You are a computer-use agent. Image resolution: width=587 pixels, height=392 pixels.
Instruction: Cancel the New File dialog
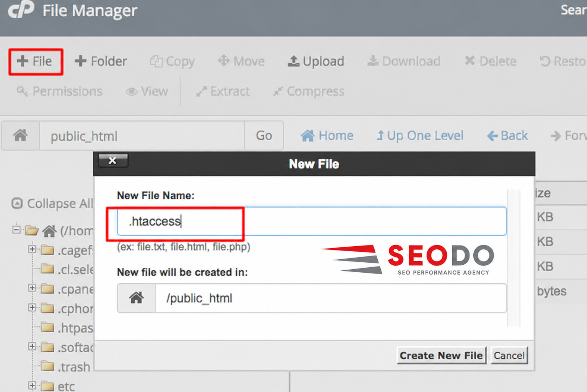click(x=509, y=356)
